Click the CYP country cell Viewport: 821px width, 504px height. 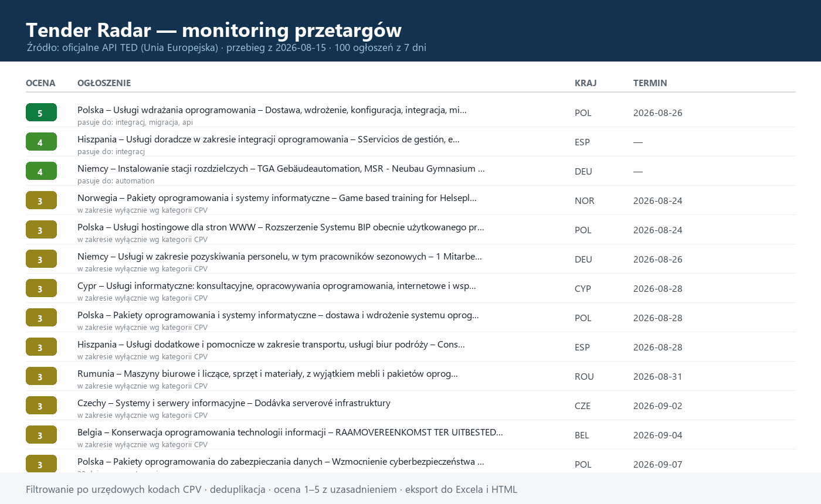click(583, 289)
